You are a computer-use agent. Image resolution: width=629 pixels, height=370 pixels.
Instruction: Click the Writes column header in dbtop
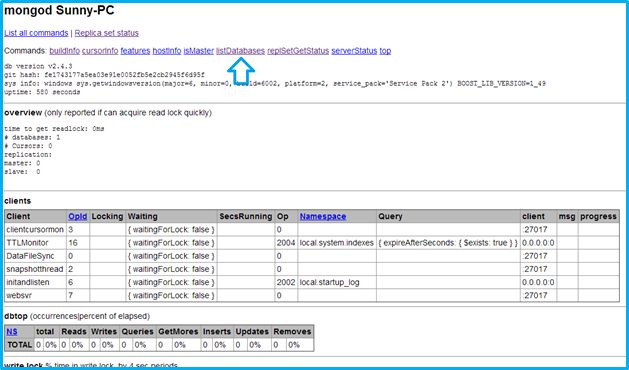tap(104, 331)
